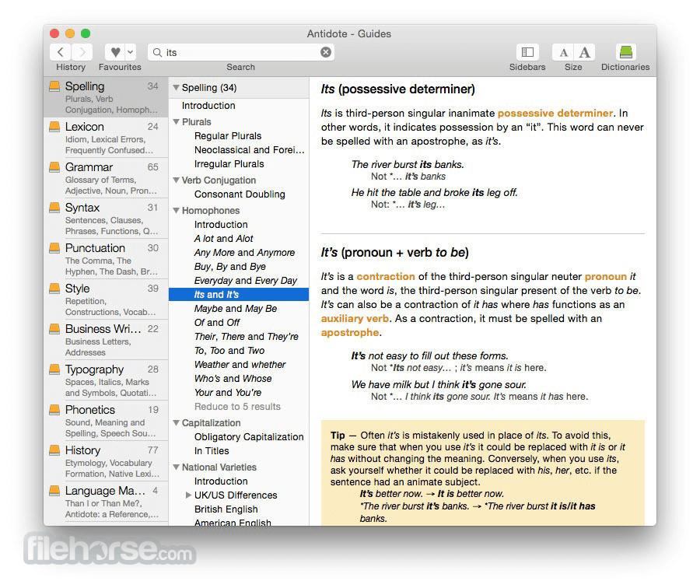Click the History guide book icon
Image resolution: width=700 pixels, height=588 pixels.
(x=54, y=450)
